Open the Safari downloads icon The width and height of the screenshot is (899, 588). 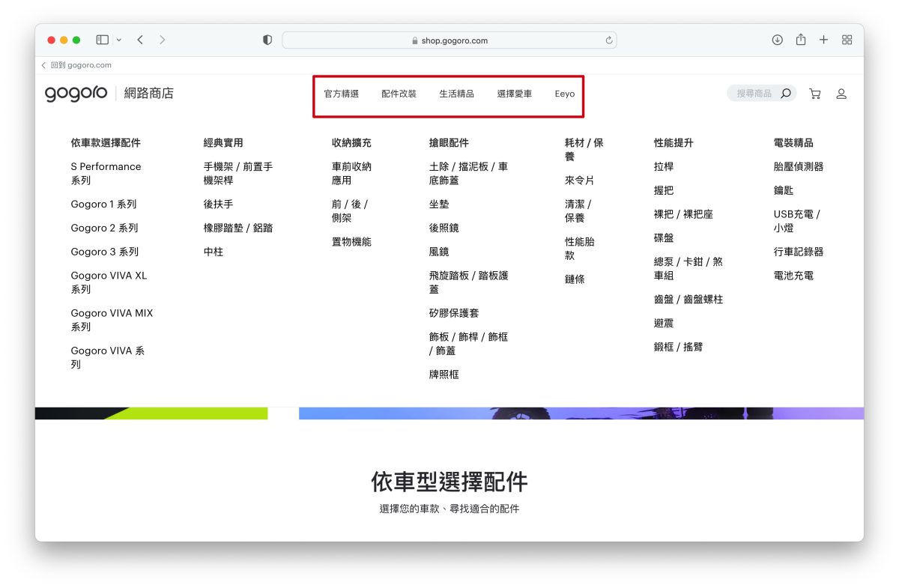click(778, 40)
